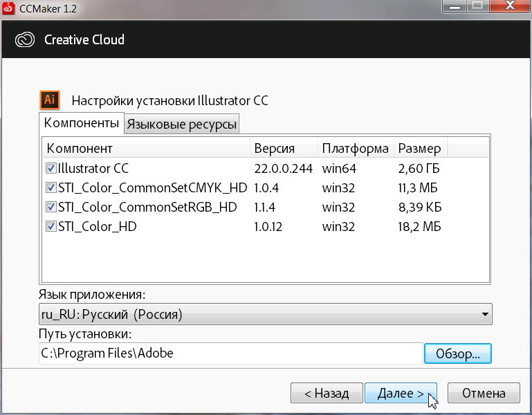
Task: Select the Illustrator CC row name
Action: [93, 168]
